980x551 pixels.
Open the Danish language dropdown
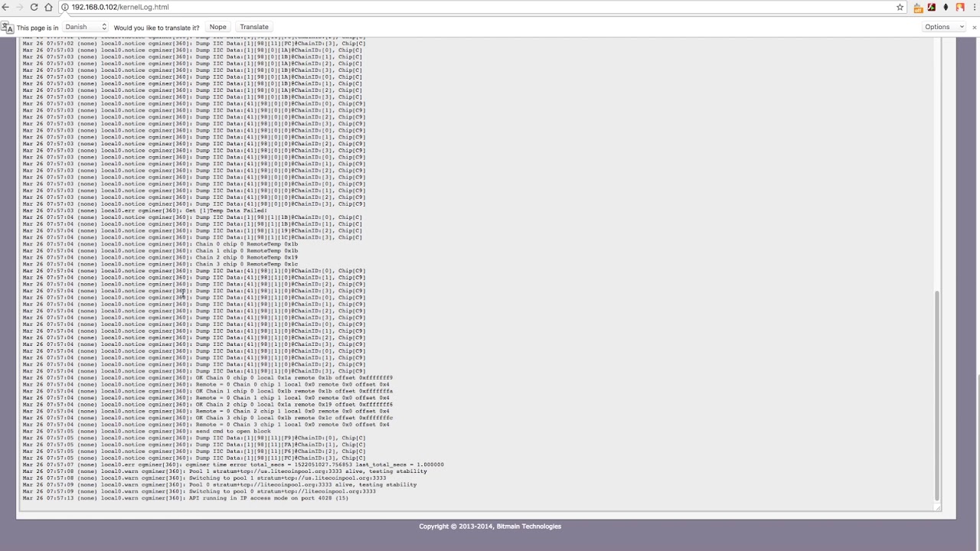[85, 27]
